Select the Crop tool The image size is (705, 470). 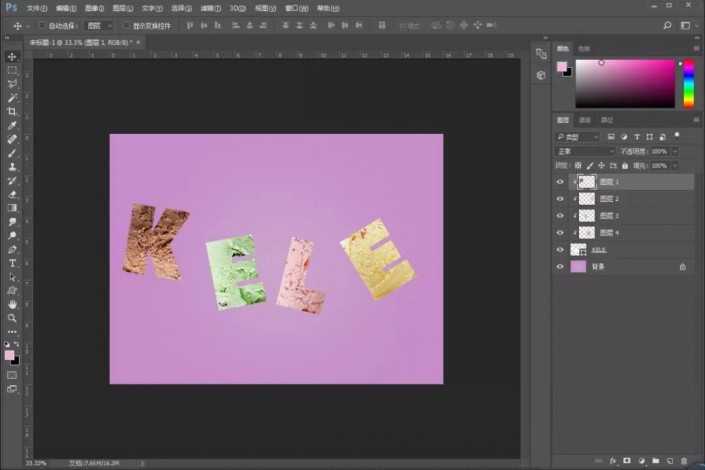[x=12, y=112]
